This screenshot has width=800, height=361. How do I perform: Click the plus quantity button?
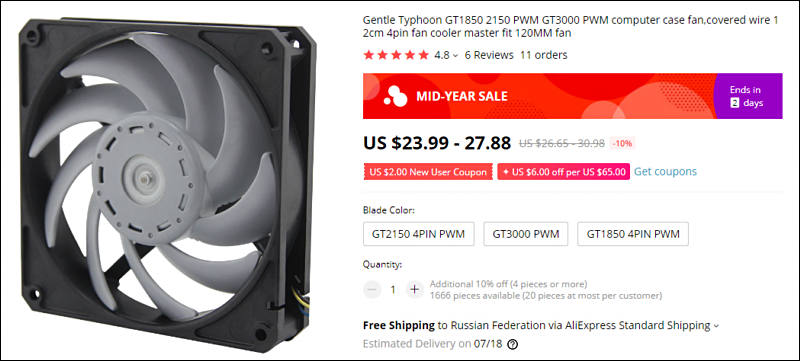[414, 290]
